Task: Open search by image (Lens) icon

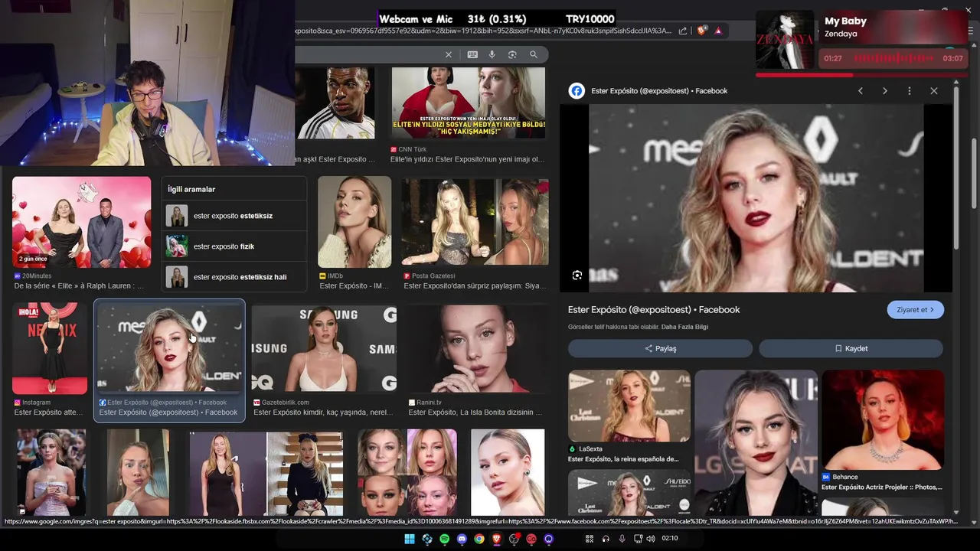Action: click(512, 54)
